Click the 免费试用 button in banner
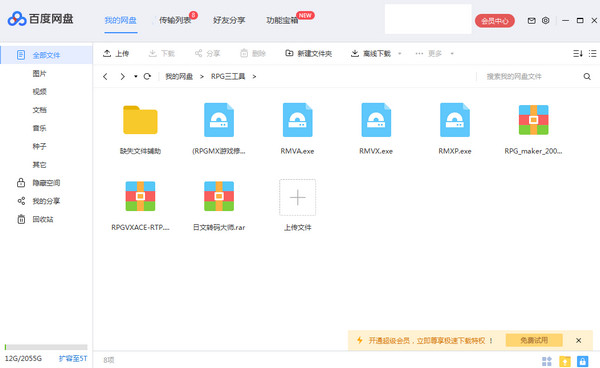Viewport: 600px width, 368px height. coord(534,340)
